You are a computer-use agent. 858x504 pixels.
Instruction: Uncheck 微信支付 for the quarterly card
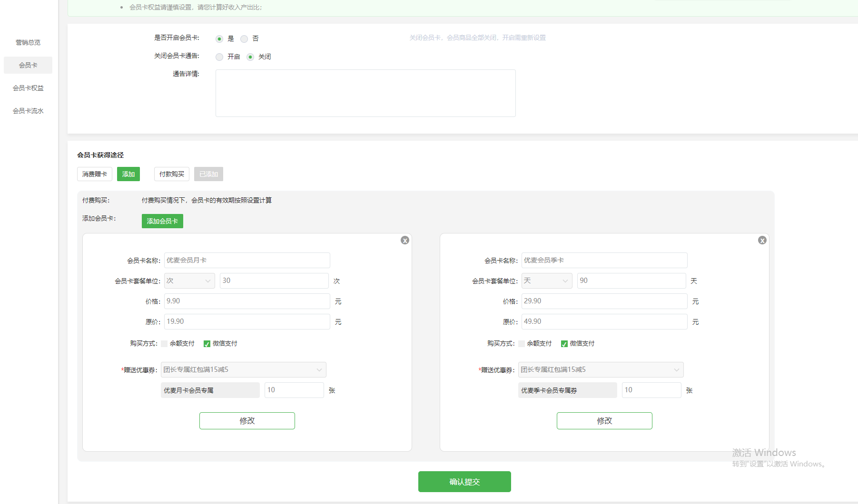(564, 344)
